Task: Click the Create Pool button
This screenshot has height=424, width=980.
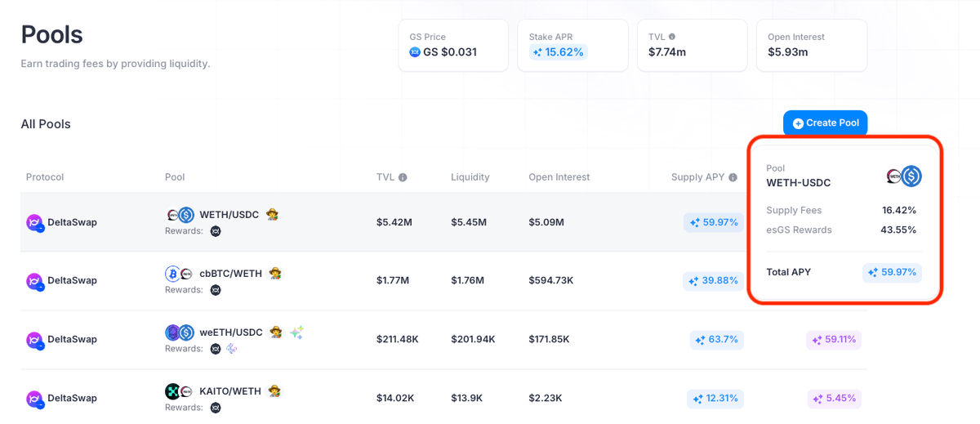Action: tap(826, 123)
